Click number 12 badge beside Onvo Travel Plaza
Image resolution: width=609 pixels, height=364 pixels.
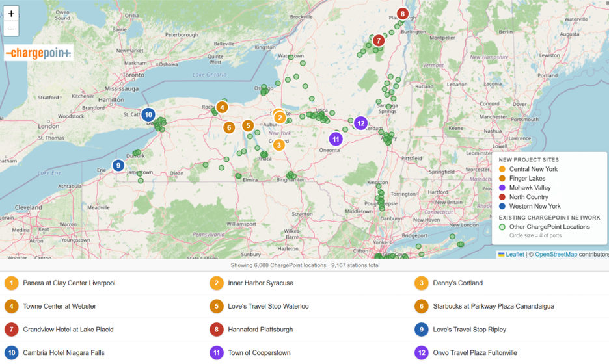click(x=422, y=353)
